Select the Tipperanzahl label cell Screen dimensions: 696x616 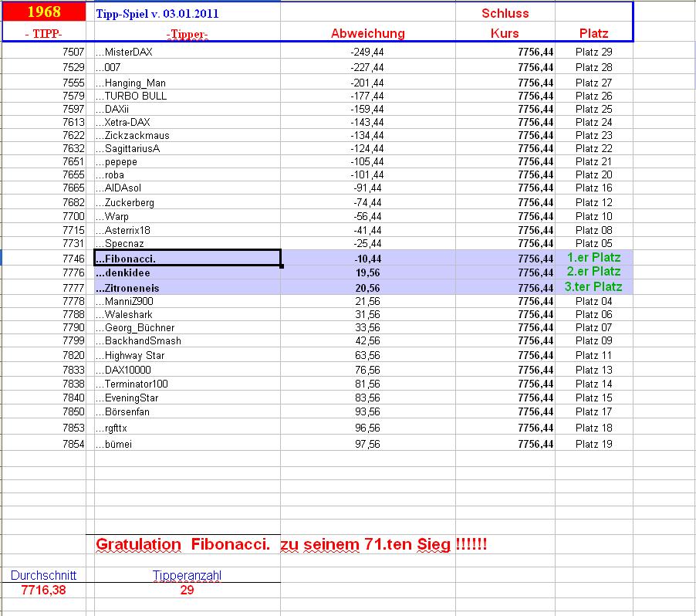[x=187, y=576]
